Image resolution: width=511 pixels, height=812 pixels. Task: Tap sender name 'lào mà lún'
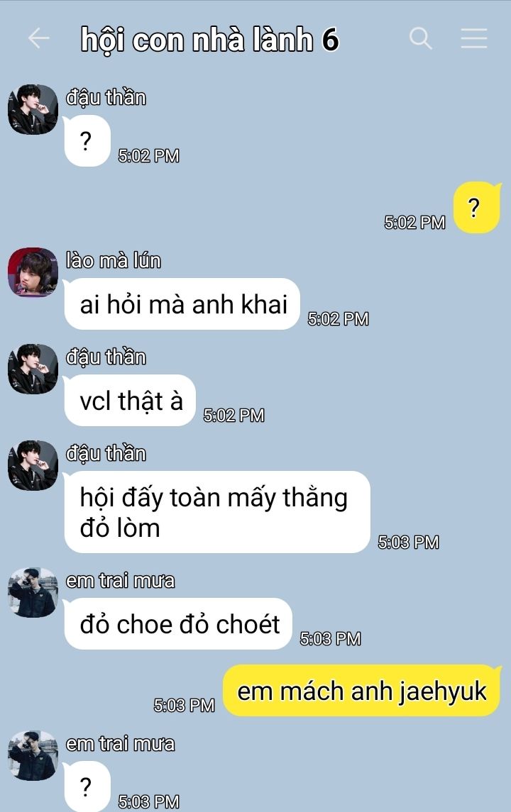tap(114, 260)
